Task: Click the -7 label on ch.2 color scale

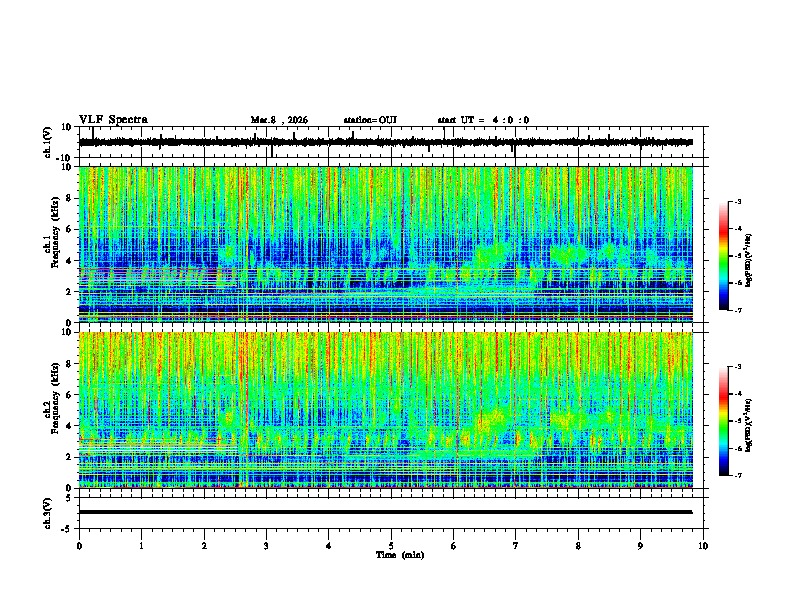Action: pos(737,475)
